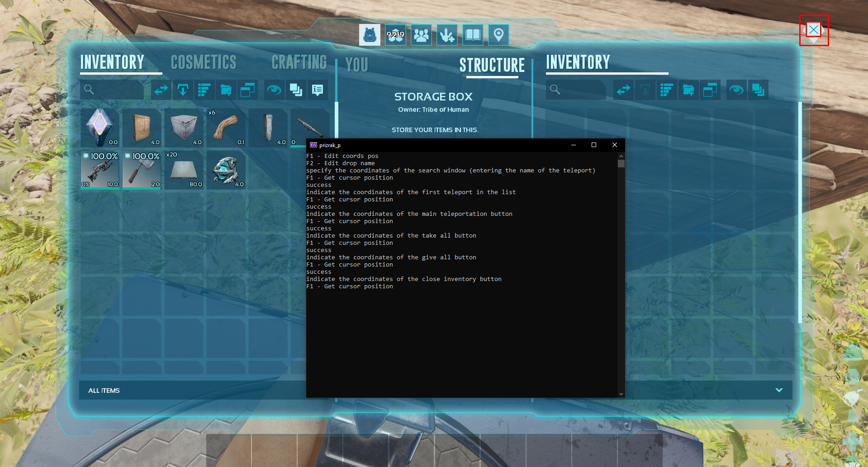The height and width of the screenshot is (467, 868).
Task: Open the map marker icon
Action: [498, 35]
